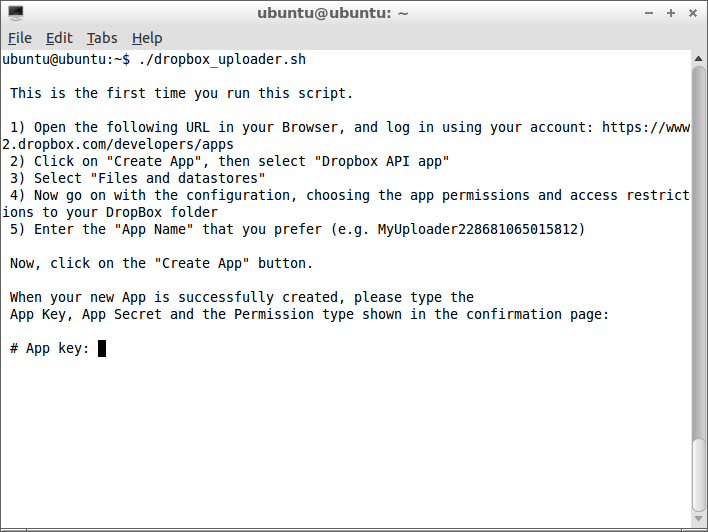Click the "./dropbox_uploader.sh" command text

[x=222, y=60]
